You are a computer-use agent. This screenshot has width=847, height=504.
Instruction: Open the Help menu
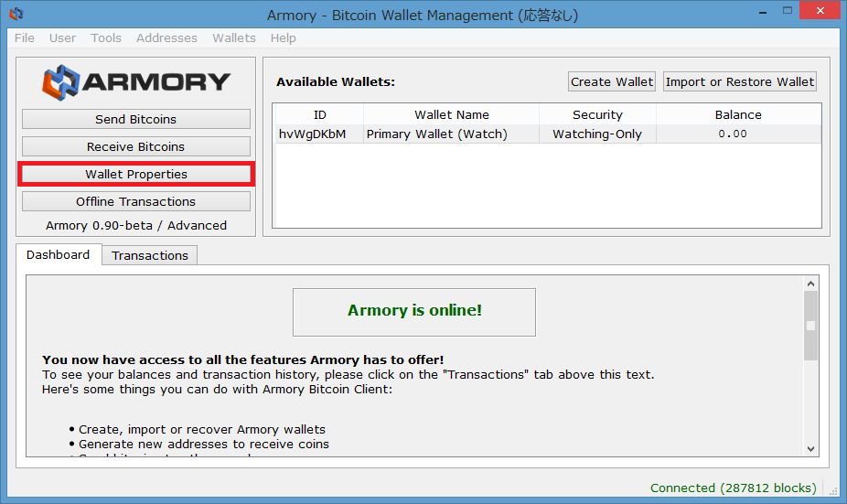point(283,38)
